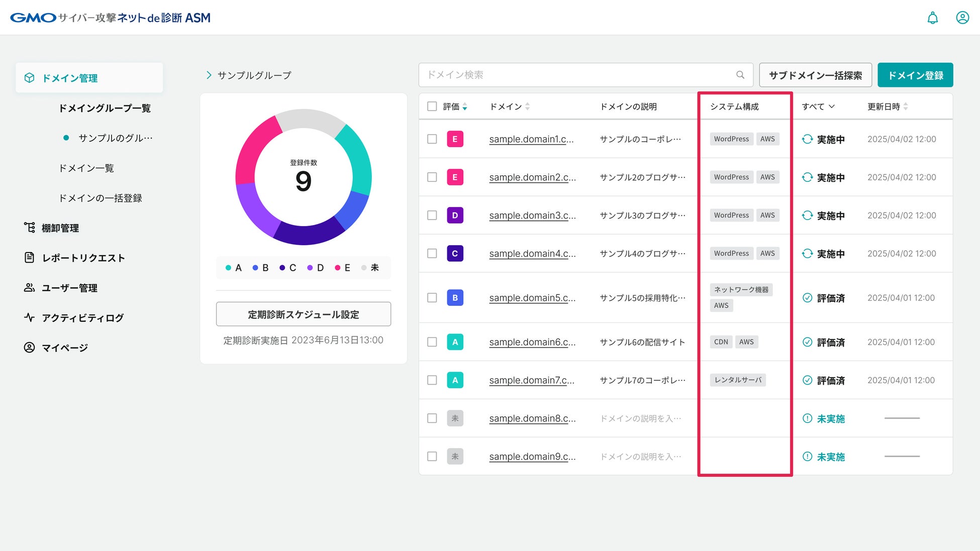Sort table by 評価 column arrows
980x551 pixels.
(465, 106)
